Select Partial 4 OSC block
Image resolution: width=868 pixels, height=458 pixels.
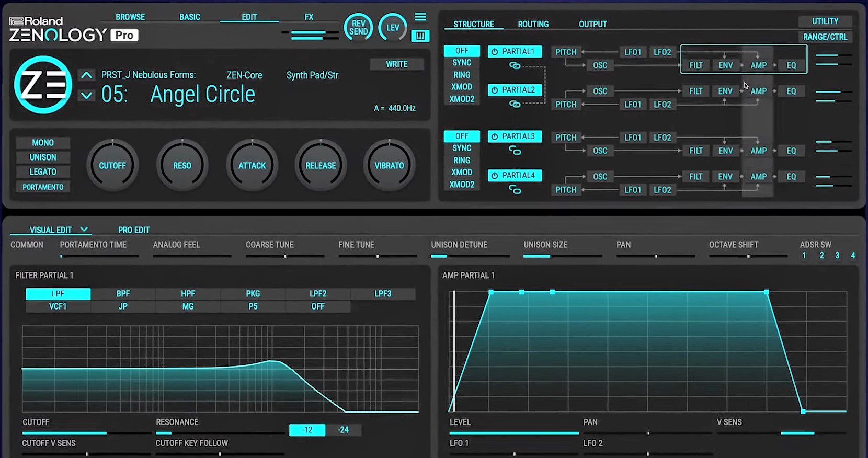[x=600, y=177]
